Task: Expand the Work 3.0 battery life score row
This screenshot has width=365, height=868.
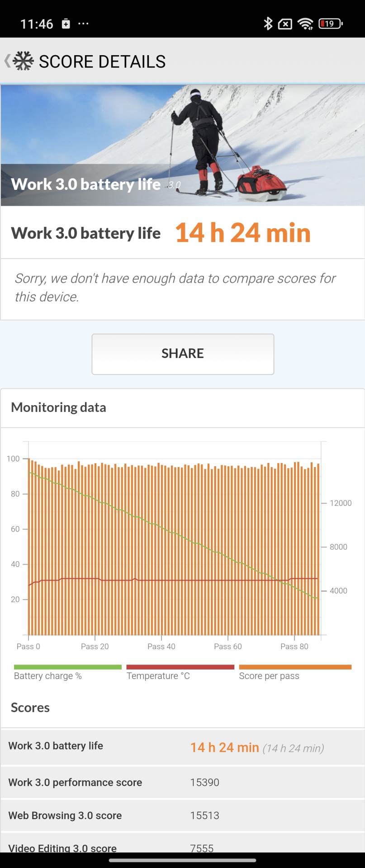Action: click(x=182, y=746)
